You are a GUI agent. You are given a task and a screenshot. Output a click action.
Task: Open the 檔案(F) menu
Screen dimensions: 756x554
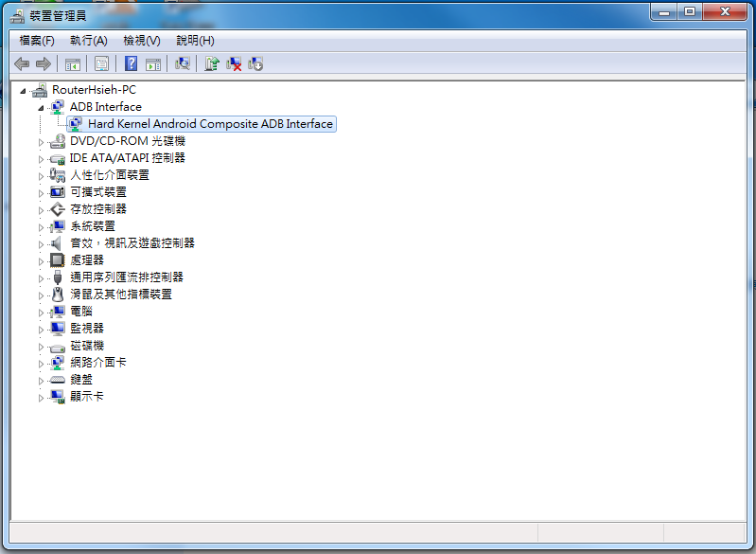(x=37, y=41)
